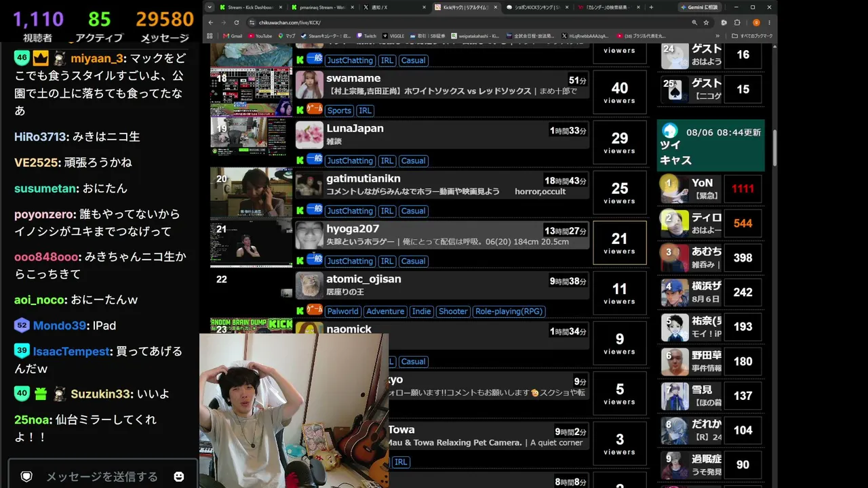The height and width of the screenshot is (488, 868).
Task: Open the すべてのブックマーク folder
Action: click(753, 36)
